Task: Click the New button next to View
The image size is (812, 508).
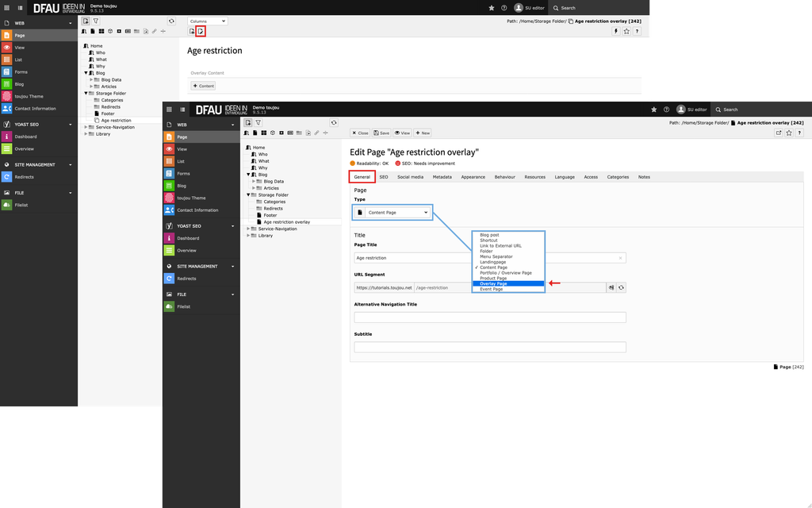Action: (x=423, y=133)
